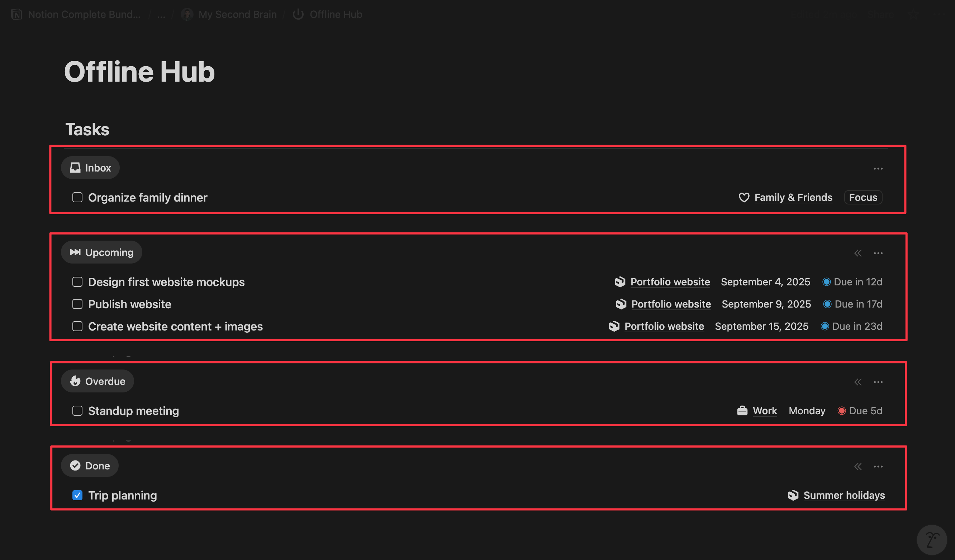Check the Organize family dinner checkbox
Viewport: 955px width, 560px height.
(77, 197)
